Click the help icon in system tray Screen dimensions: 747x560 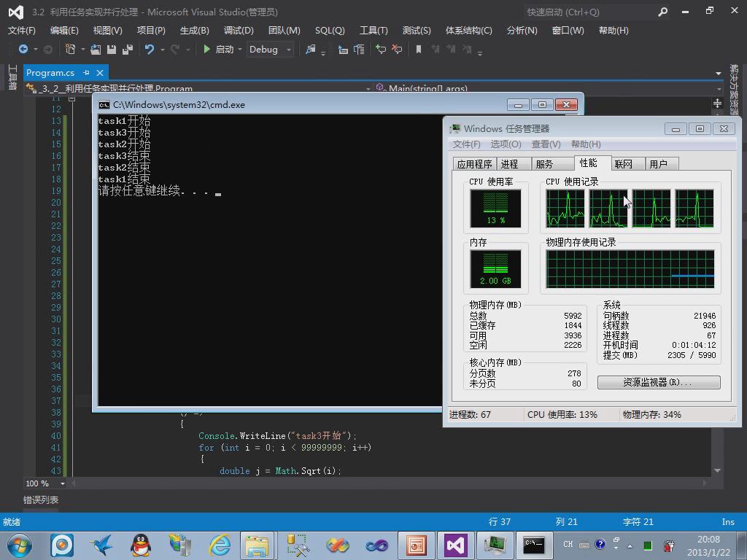tap(600, 544)
